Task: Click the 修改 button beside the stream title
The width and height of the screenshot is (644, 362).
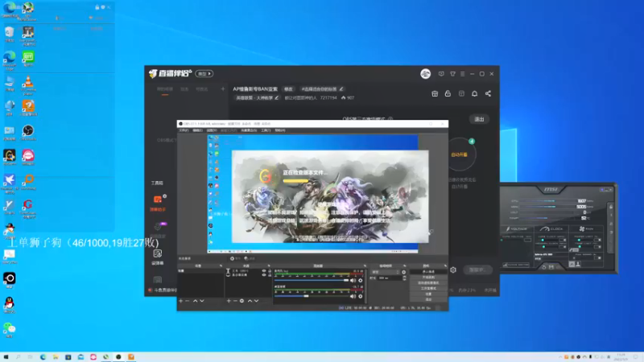Action: click(x=288, y=88)
